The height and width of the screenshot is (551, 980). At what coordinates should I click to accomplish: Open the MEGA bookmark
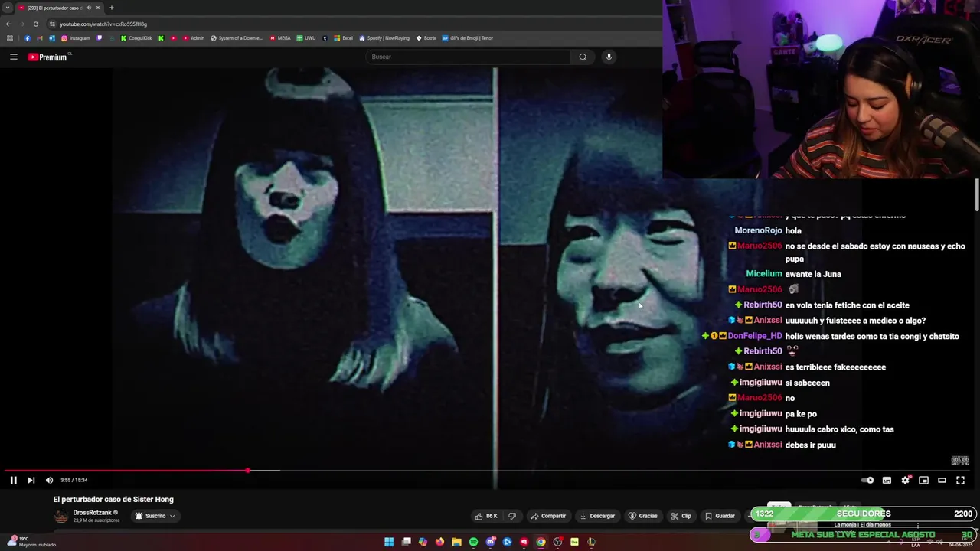(280, 38)
